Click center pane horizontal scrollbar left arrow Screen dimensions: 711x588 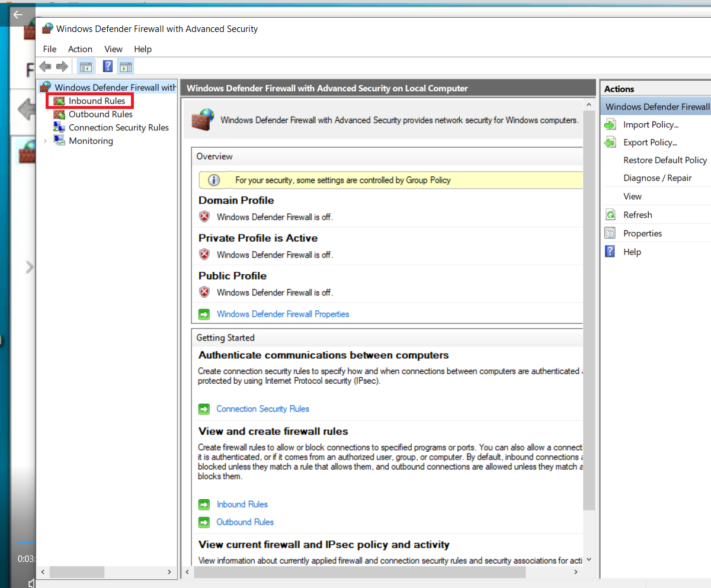(x=188, y=572)
